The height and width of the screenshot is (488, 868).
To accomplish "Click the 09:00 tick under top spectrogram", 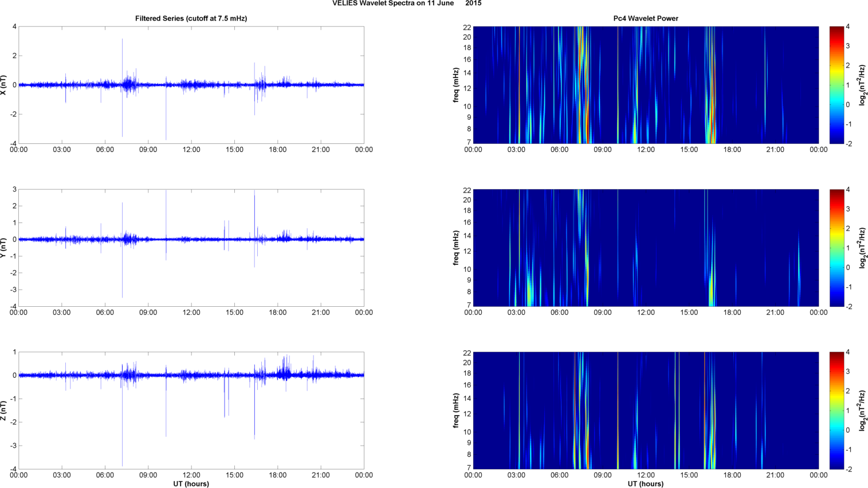I will click(x=603, y=150).
